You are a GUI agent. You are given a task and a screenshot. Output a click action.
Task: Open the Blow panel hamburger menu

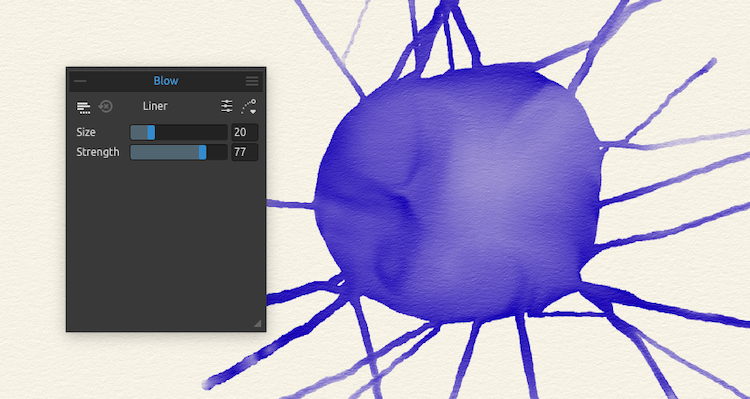tap(252, 81)
